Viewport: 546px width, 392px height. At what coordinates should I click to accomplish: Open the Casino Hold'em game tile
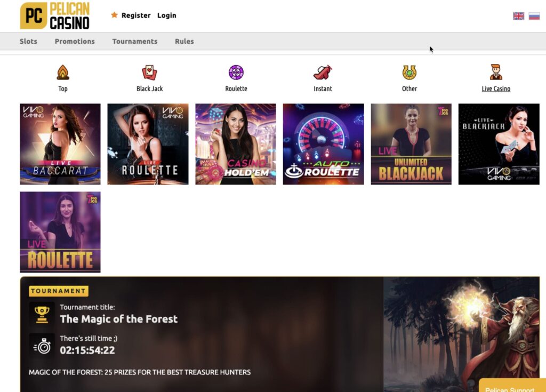(x=236, y=144)
